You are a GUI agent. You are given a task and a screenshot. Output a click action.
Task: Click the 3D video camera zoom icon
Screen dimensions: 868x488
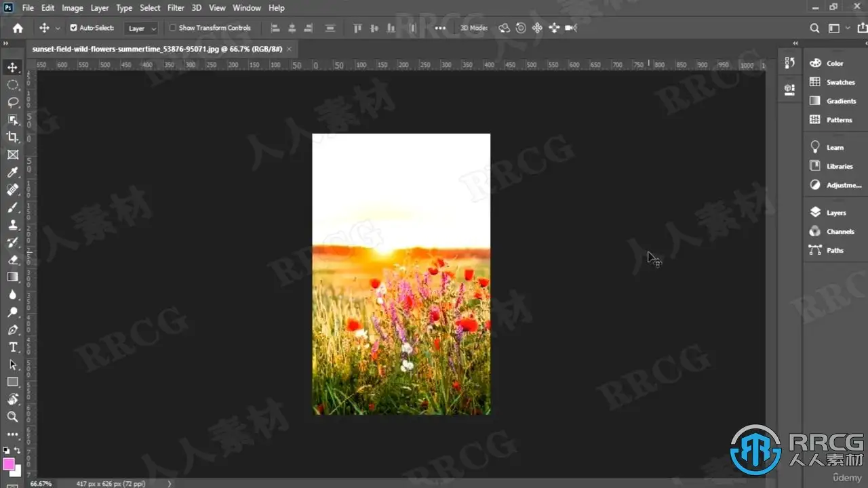point(571,28)
